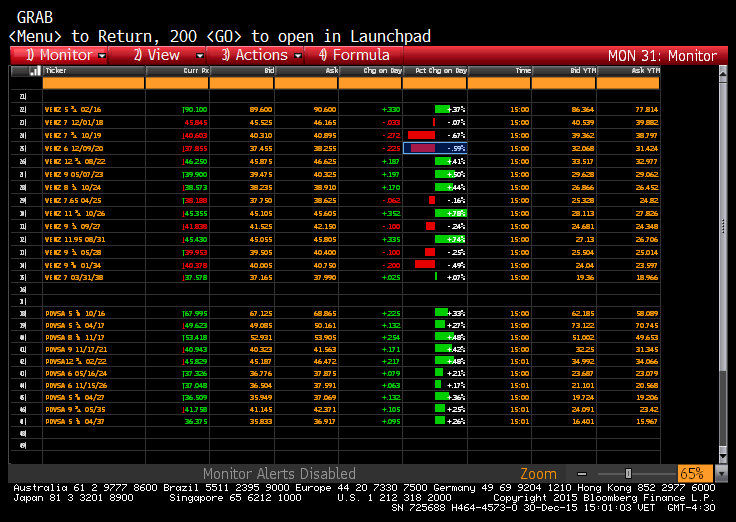The width and height of the screenshot is (736, 522).
Task: Click the bottom-right corner down arrow
Action: pos(721,474)
